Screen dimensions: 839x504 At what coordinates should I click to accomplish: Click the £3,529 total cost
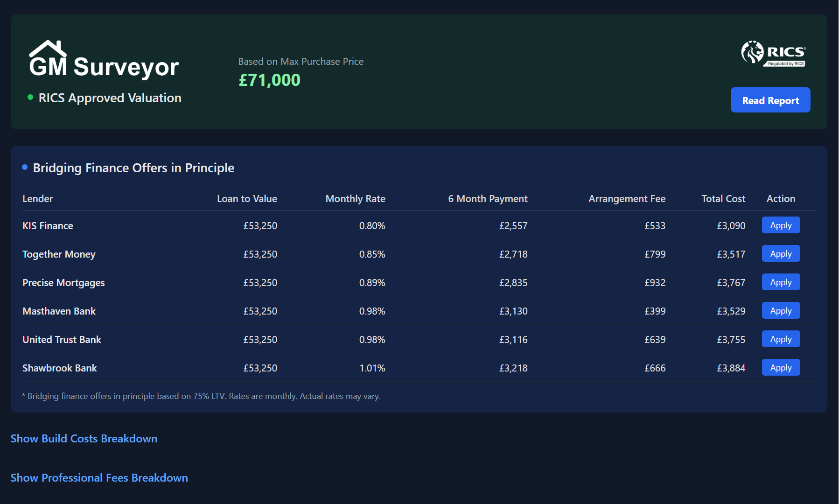[731, 311]
